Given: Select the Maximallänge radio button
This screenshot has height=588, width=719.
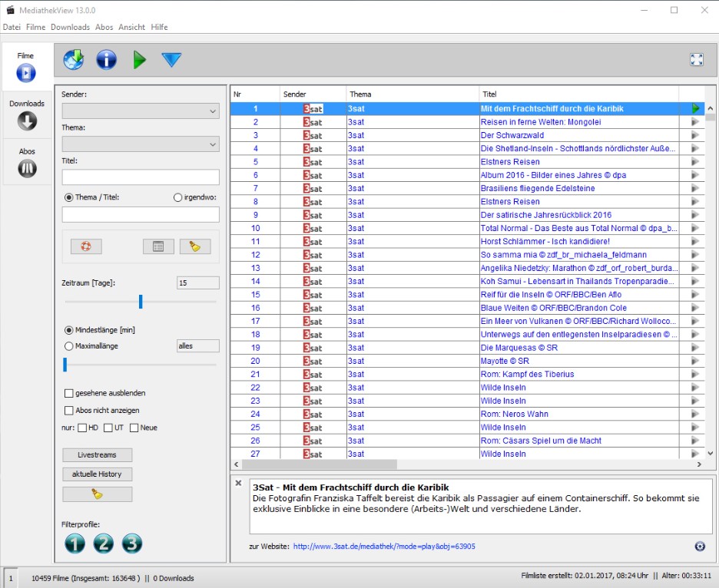Looking at the screenshot, I should pyautogui.click(x=69, y=346).
